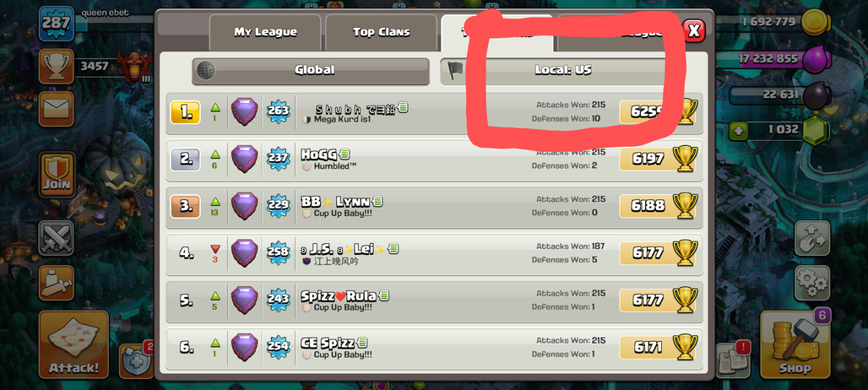The width and height of the screenshot is (868, 390).
Task: Open the Shop with gold hammer
Action: coord(794,344)
